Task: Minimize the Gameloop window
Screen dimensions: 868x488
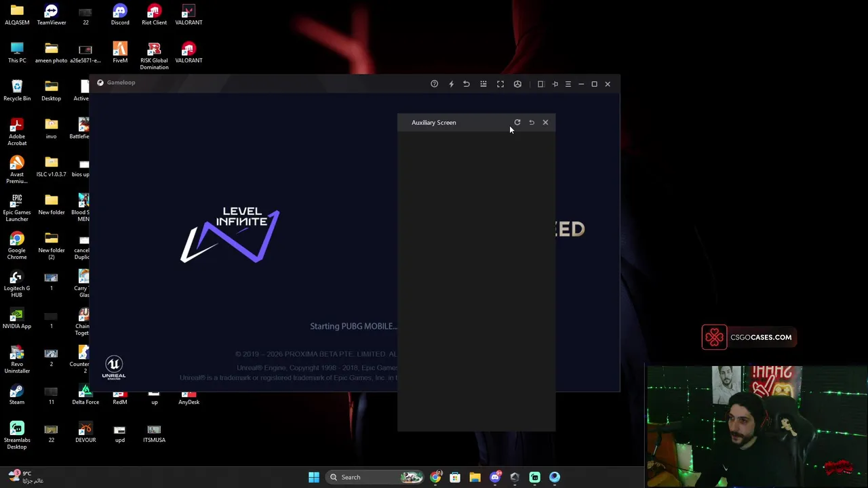Action: 581,84
